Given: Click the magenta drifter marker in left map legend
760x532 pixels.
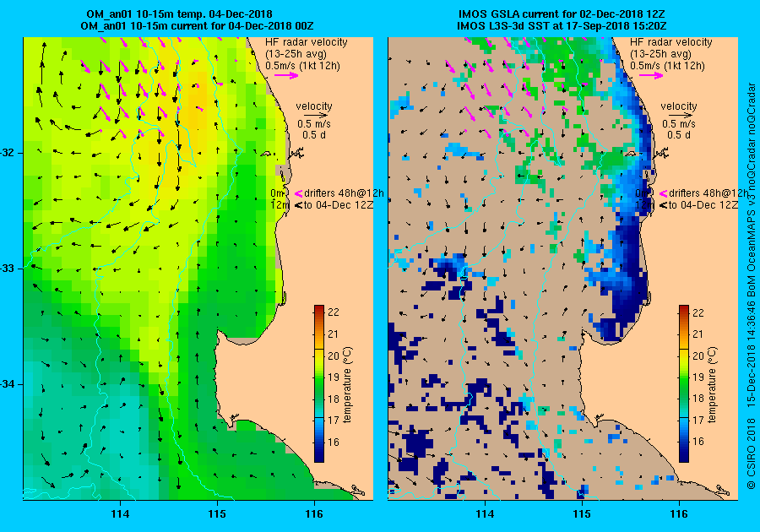Looking at the screenshot, I should [299, 193].
